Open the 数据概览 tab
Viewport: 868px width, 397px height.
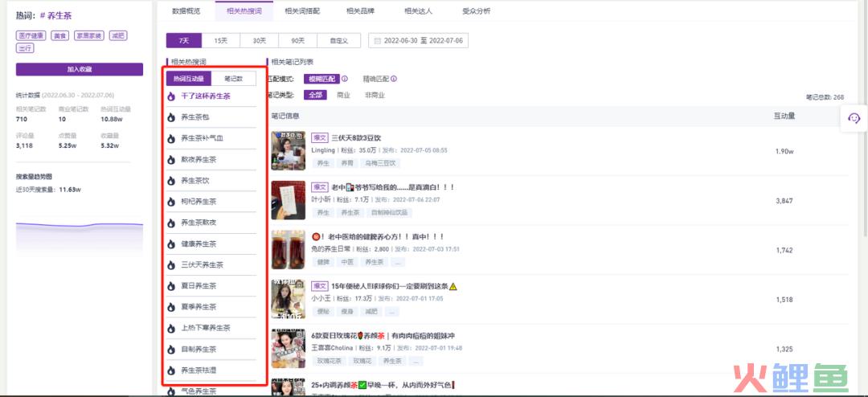pyautogui.click(x=186, y=11)
